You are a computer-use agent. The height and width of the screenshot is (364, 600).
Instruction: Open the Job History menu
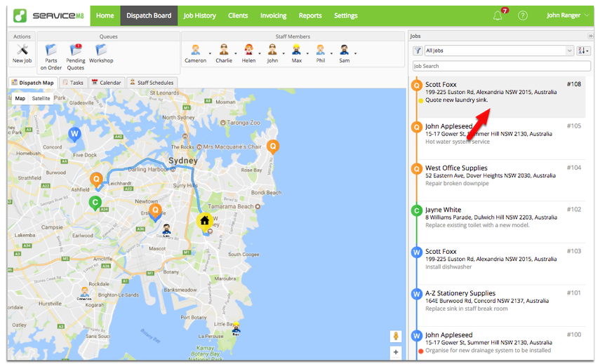coord(200,15)
